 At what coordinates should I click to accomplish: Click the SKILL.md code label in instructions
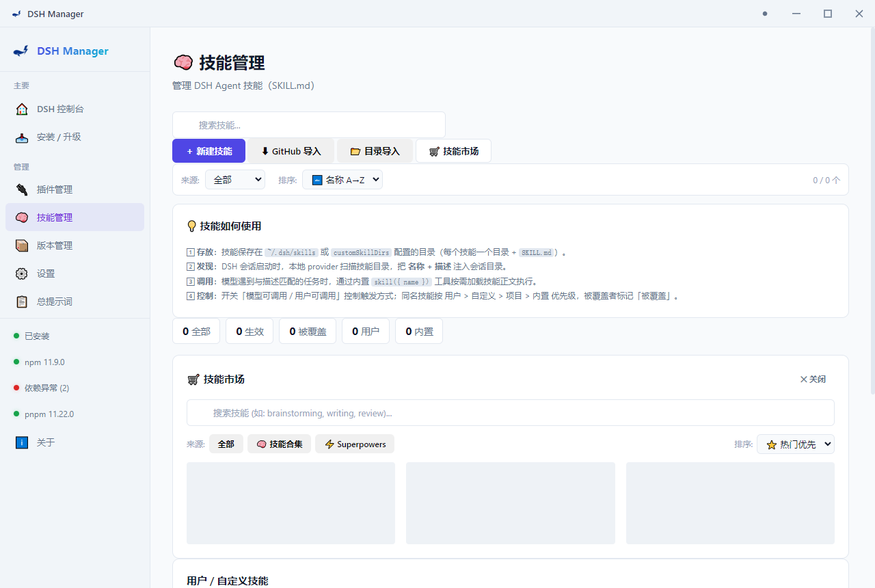537,252
